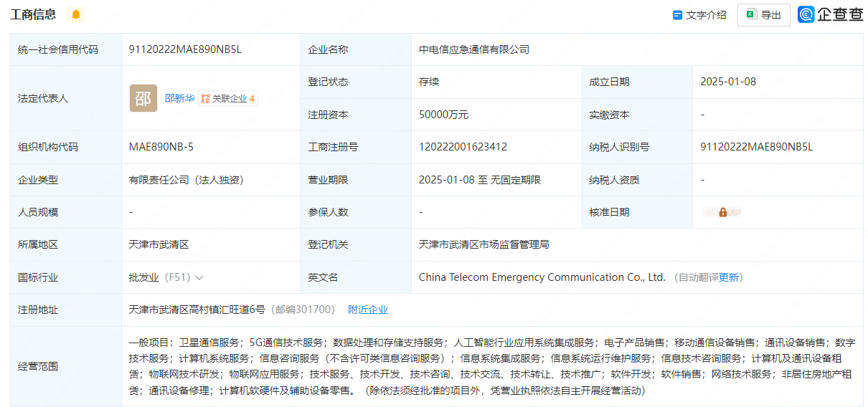Image resolution: width=868 pixels, height=407 pixels.
Task: Click the orange bell notification icon
Action: [x=75, y=14]
